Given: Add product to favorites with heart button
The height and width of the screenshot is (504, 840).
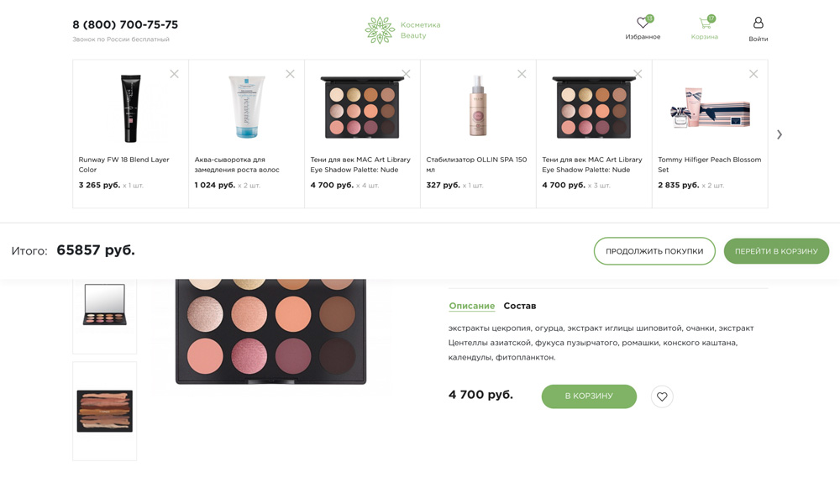Looking at the screenshot, I should pos(662,396).
